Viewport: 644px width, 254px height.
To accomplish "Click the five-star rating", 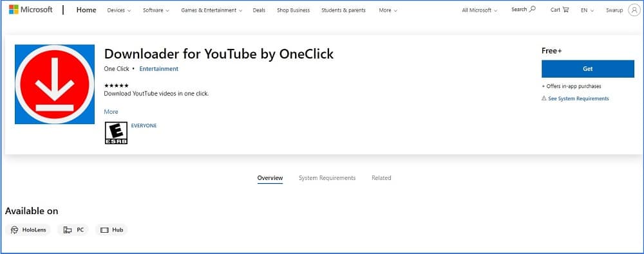I will pos(116,86).
